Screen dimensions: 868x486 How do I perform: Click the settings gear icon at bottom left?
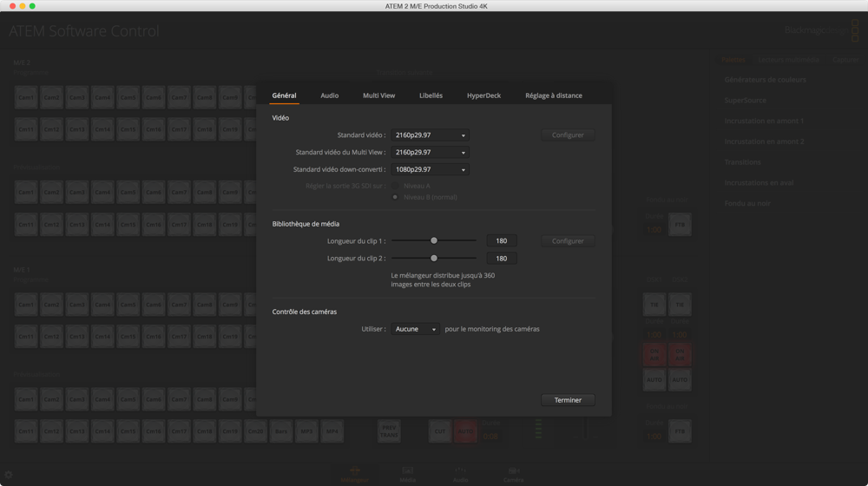click(x=9, y=475)
